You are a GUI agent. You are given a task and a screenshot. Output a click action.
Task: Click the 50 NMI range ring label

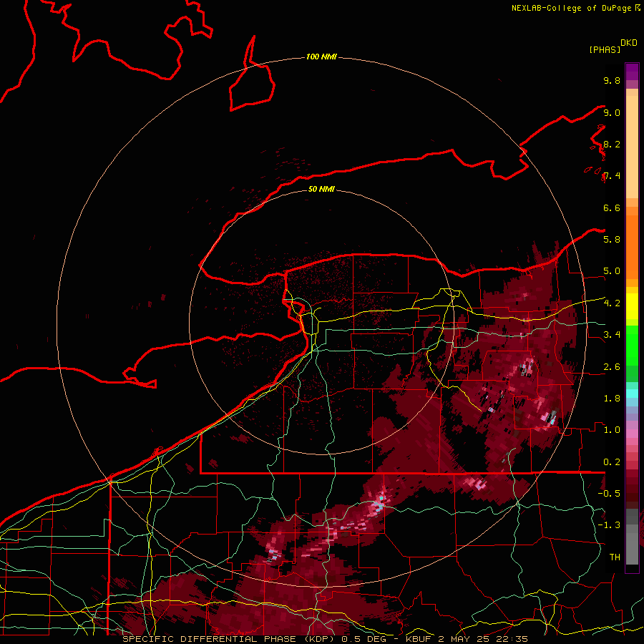(x=321, y=189)
